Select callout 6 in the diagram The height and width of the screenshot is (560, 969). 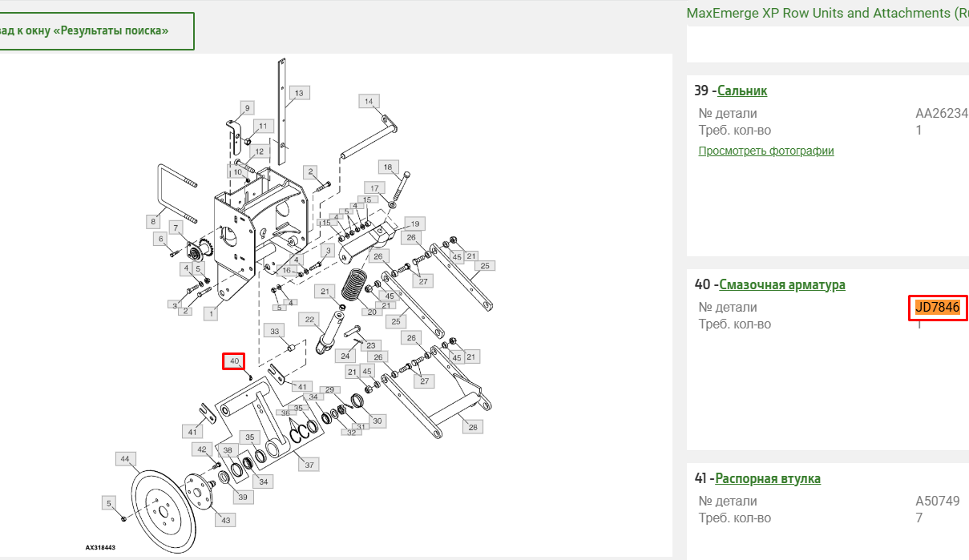(x=160, y=239)
